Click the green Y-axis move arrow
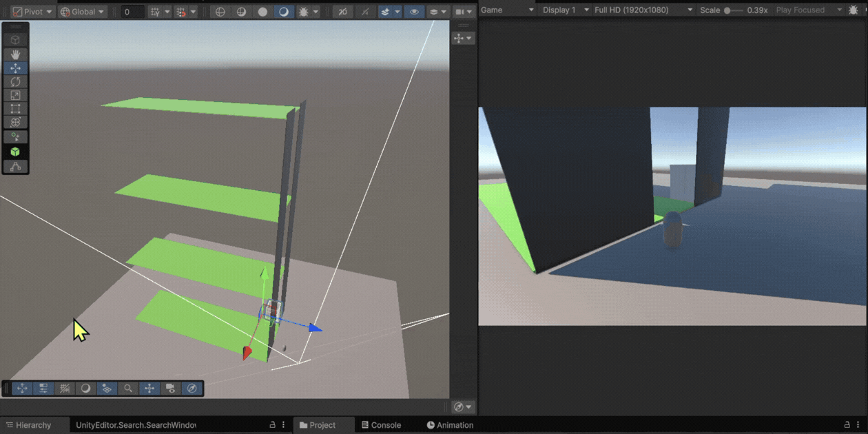 264,273
